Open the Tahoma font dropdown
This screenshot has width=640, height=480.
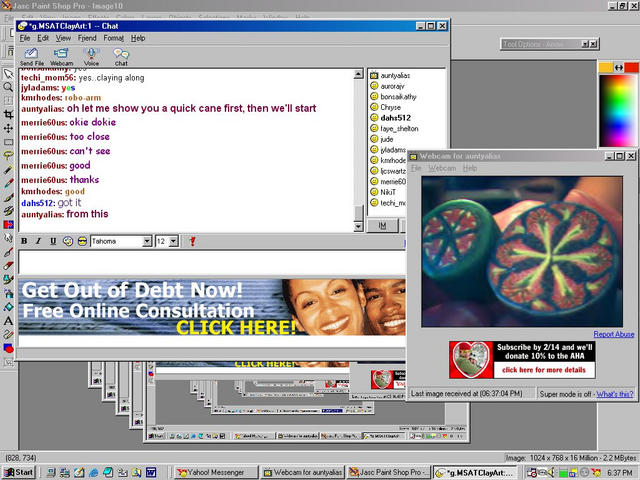click(147, 241)
